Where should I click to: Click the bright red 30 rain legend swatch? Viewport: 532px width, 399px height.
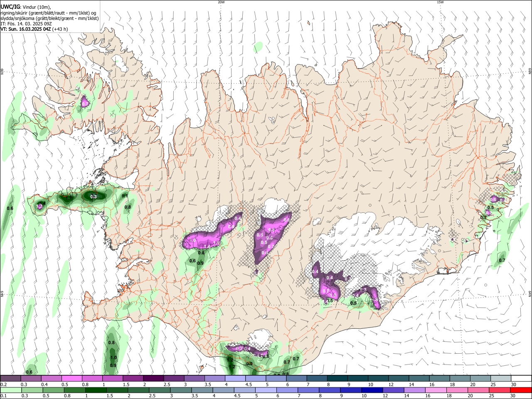[x=521, y=390]
